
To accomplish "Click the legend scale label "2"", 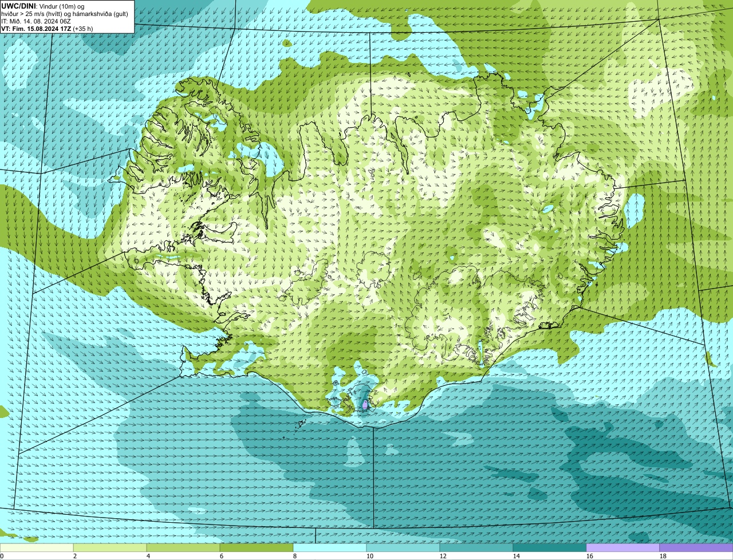I will [x=75, y=556].
